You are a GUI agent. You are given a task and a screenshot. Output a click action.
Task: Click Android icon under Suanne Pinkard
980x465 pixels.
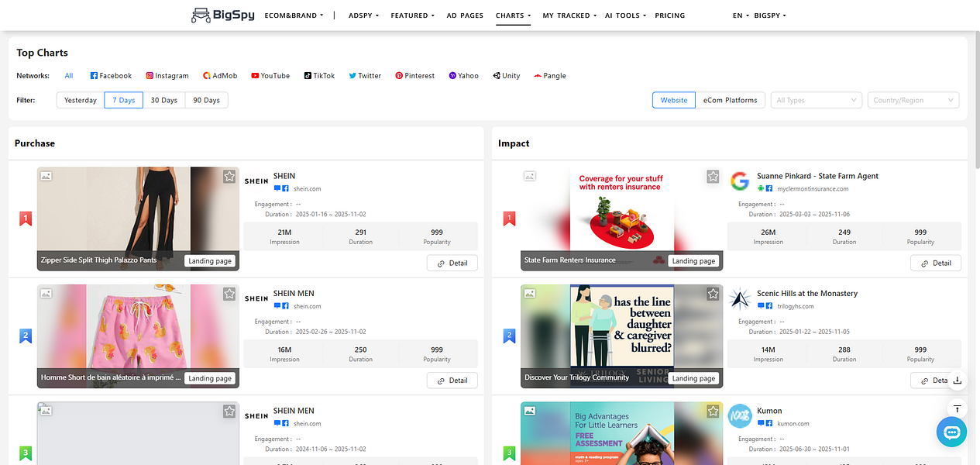pyautogui.click(x=761, y=188)
